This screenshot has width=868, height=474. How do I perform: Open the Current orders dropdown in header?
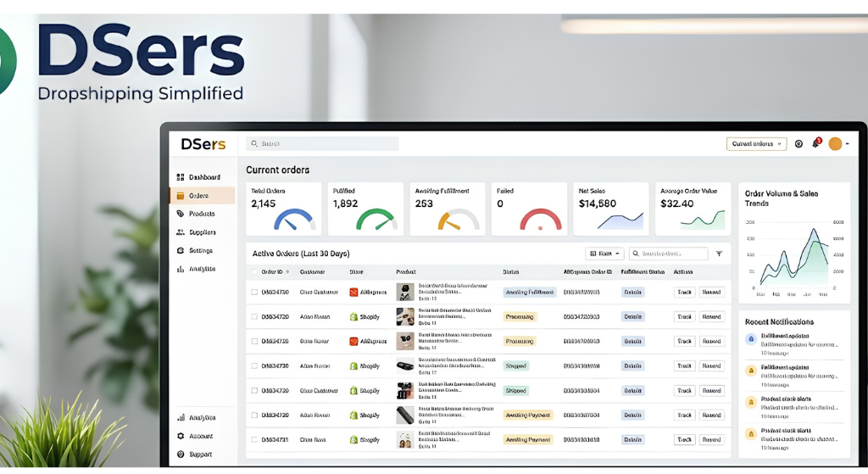tap(757, 144)
